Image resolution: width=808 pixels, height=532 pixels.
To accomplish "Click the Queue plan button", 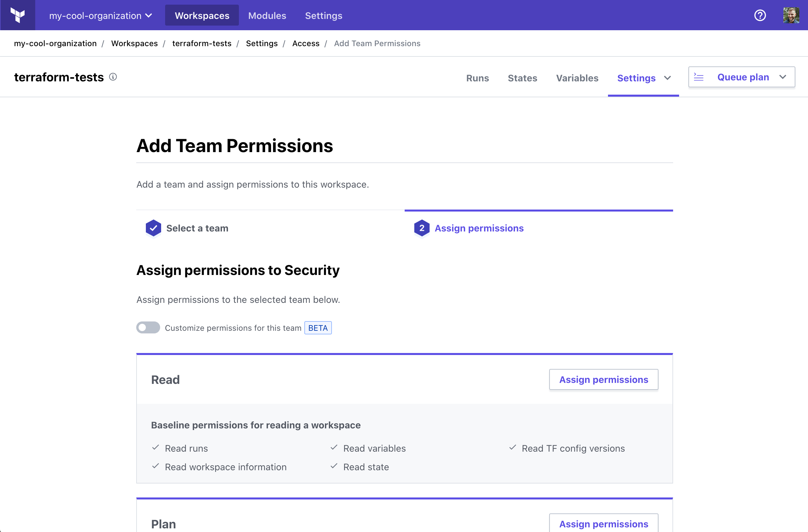I will 742,77.
